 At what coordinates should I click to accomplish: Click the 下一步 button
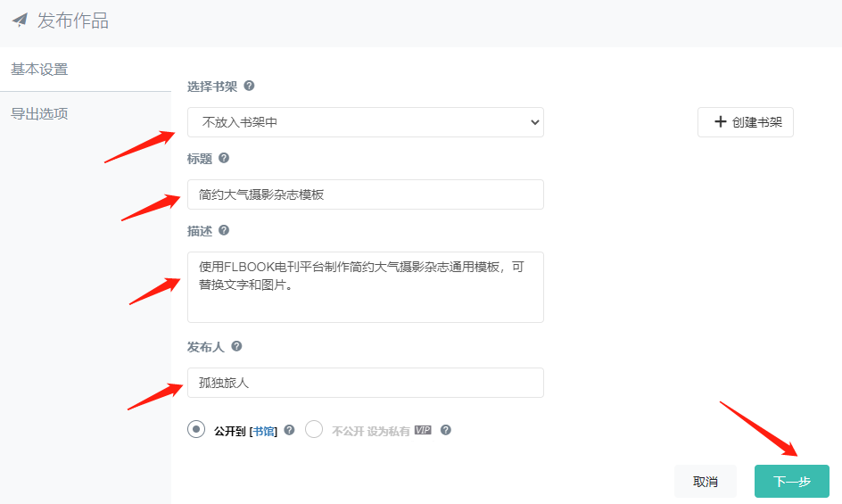(x=791, y=482)
